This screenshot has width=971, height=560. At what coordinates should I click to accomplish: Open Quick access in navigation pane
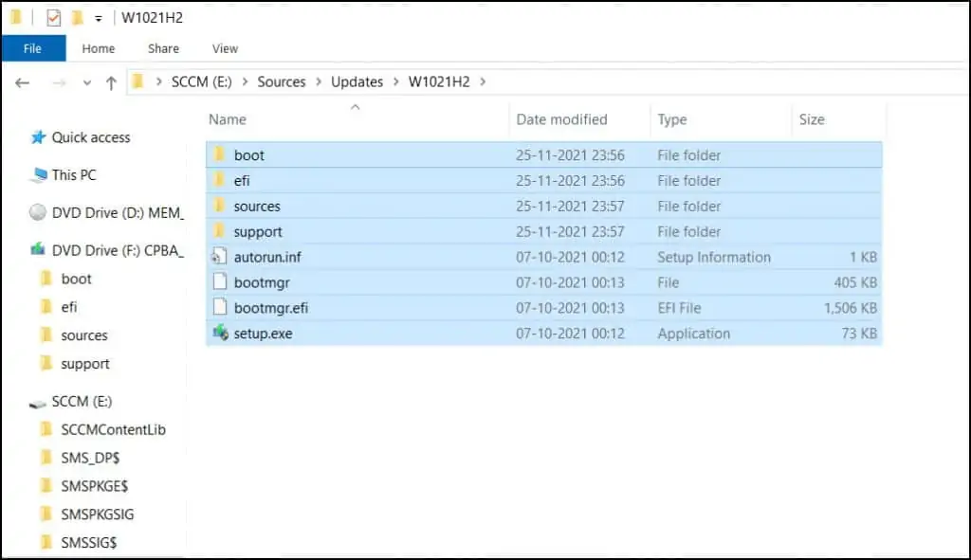(91, 137)
